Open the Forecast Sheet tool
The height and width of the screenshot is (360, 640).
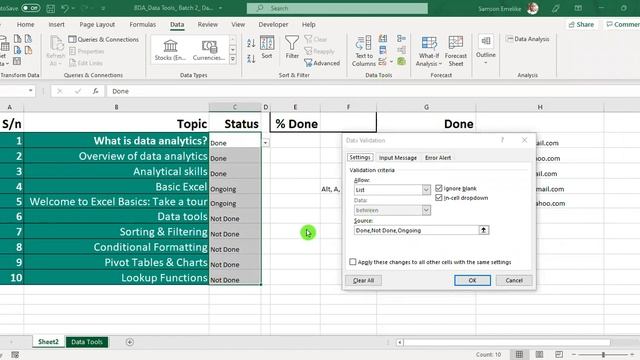(x=456, y=51)
